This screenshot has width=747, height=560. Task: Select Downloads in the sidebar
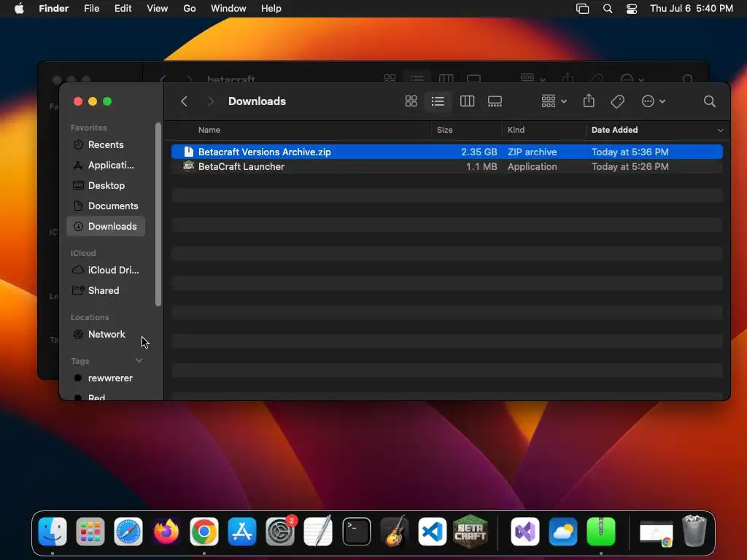[106, 226]
